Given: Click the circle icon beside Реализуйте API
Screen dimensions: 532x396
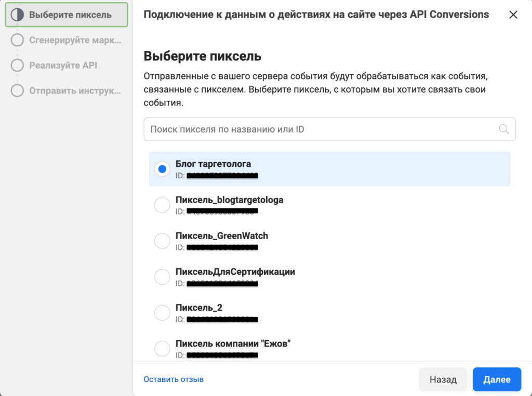Looking at the screenshot, I should [x=17, y=65].
